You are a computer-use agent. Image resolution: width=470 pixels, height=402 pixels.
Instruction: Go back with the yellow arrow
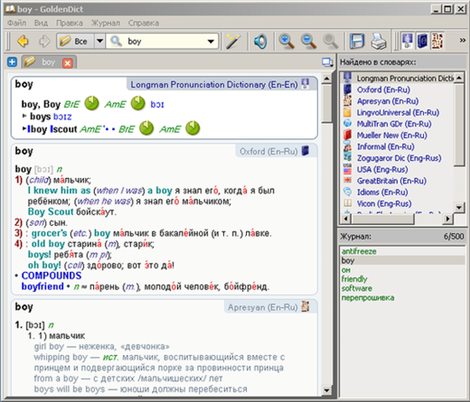(x=23, y=41)
